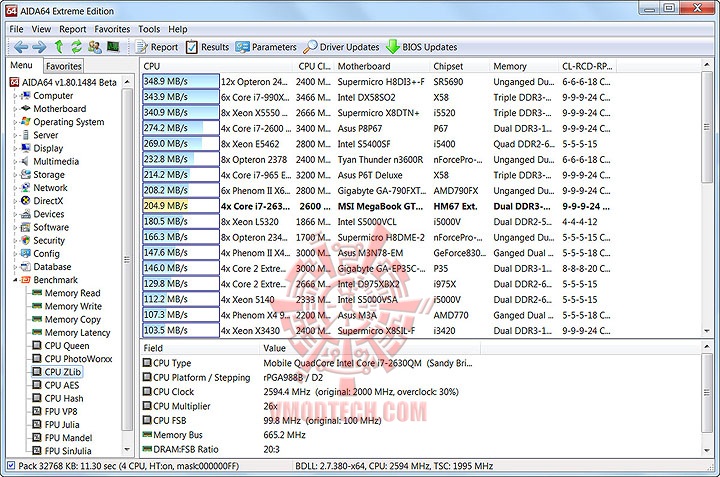Image resolution: width=720 pixels, height=477 pixels.
Task: Open the Tools menu
Action: [149, 29]
